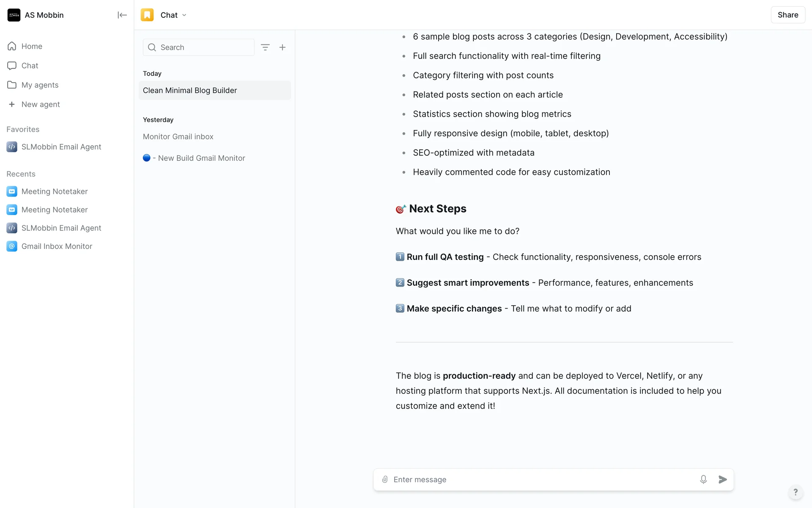Open favorite SLMobbin Email Agent

tap(61, 147)
